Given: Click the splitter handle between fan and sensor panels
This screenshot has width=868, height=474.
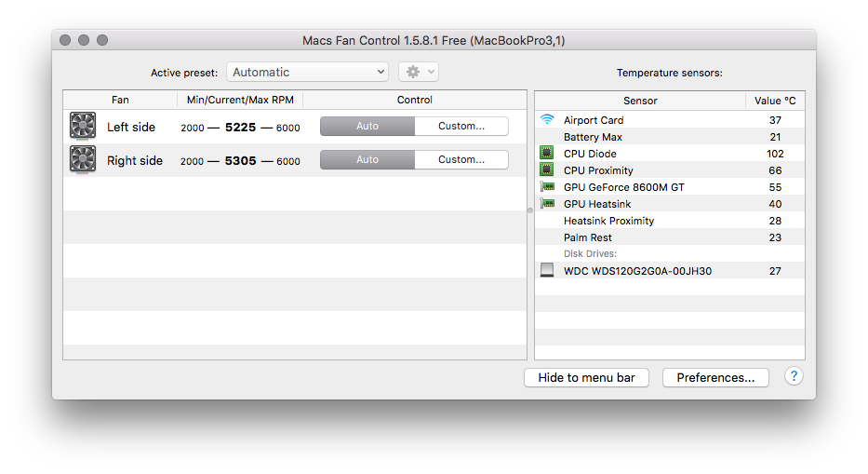Looking at the screenshot, I should [530, 210].
